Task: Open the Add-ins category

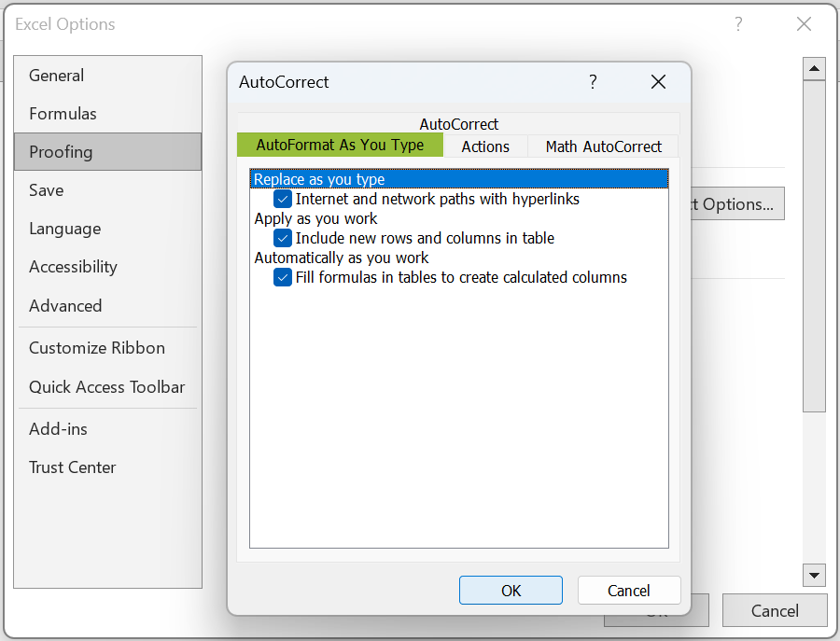Action: tap(107, 429)
